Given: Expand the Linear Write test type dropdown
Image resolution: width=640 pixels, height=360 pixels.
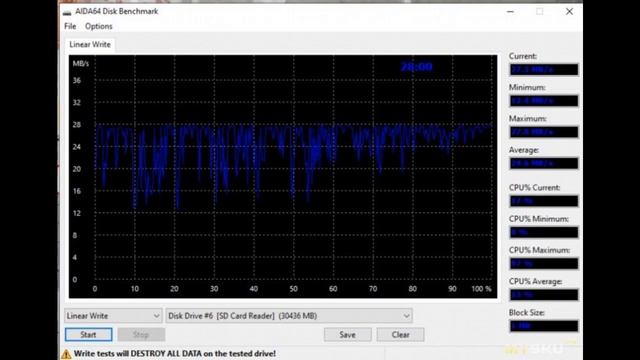Looking at the screenshot, I should [113, 316].
